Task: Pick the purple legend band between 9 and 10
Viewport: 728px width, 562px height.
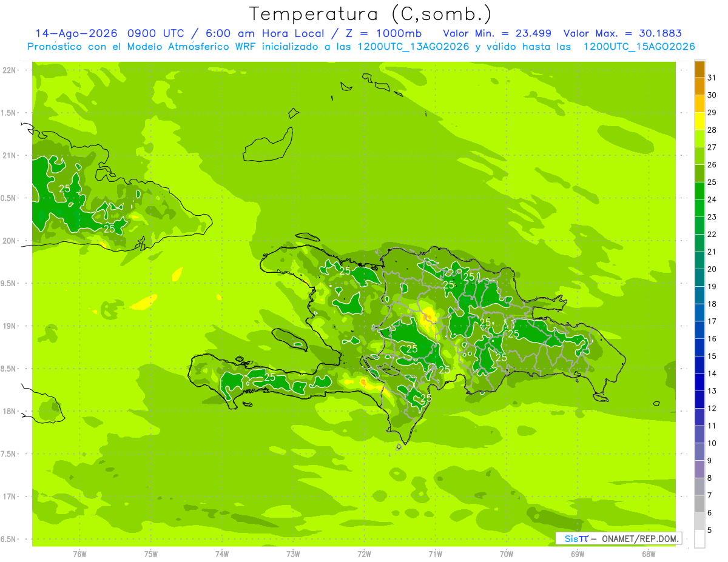Action: [699, 452]
